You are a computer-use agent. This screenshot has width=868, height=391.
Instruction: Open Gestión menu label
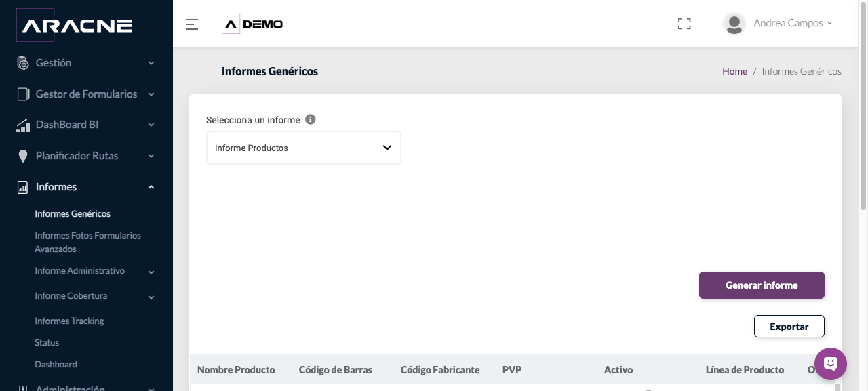(54, 63)
